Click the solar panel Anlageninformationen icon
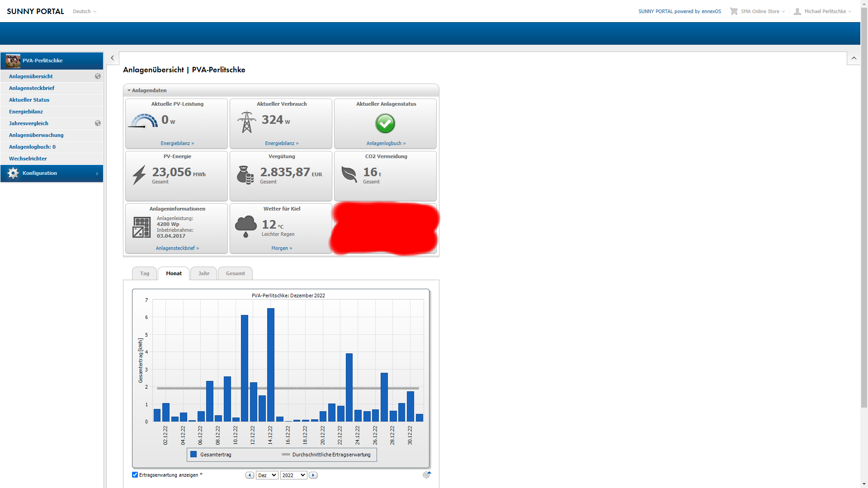The height and width of the screenshot is (488, 868). 142,227
